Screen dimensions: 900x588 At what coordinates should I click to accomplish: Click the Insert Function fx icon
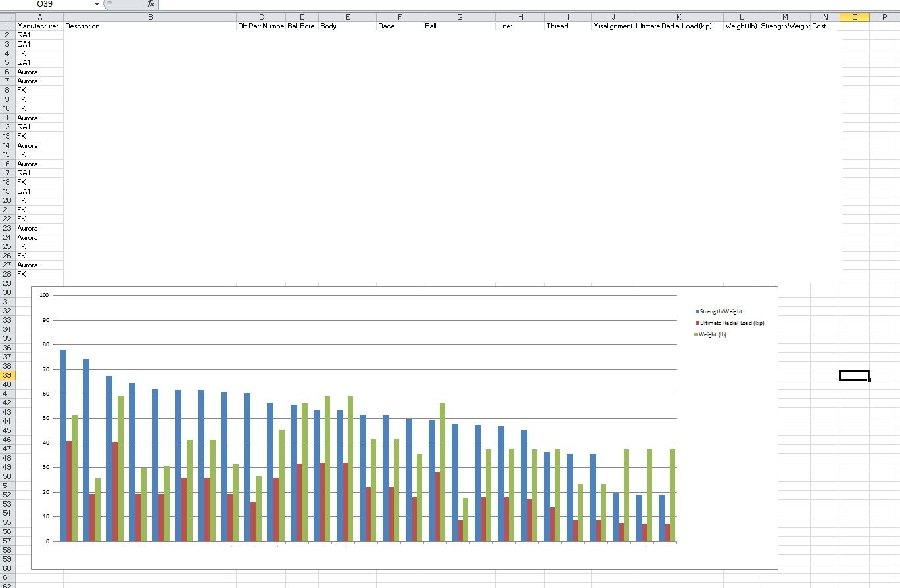pyautogui.click(x=151, y=4)
